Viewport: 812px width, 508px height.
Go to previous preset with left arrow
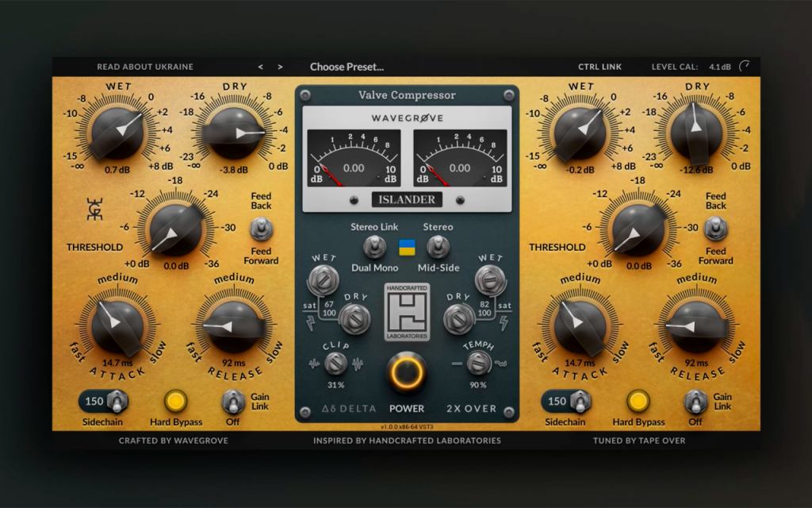tap(260, 67)
